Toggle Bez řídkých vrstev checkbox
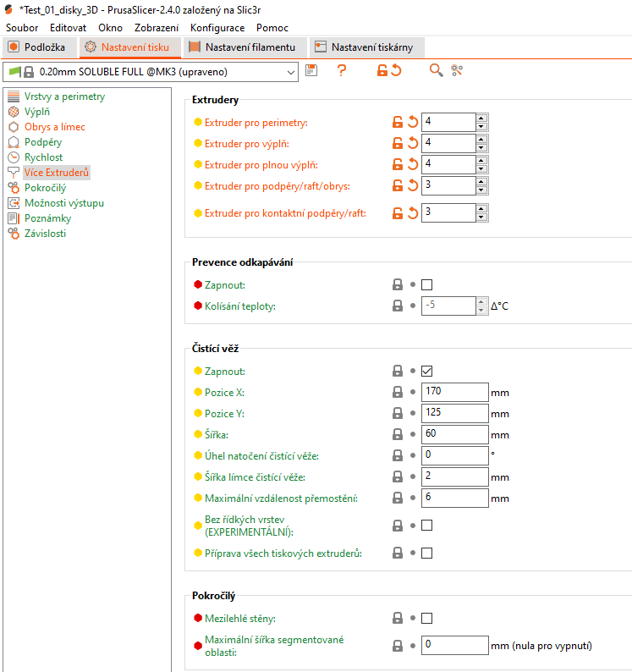Viewport: 632px width, 672px height. (x=426, y=526)
